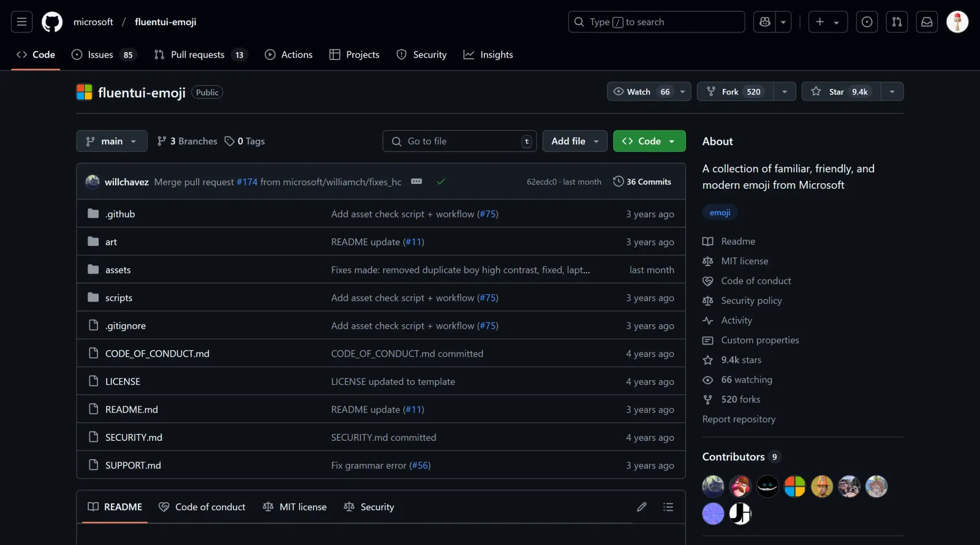This screenshot has height=545, width=980.
Task: Open Copilot chat icon in header
Action: [764, 22]
